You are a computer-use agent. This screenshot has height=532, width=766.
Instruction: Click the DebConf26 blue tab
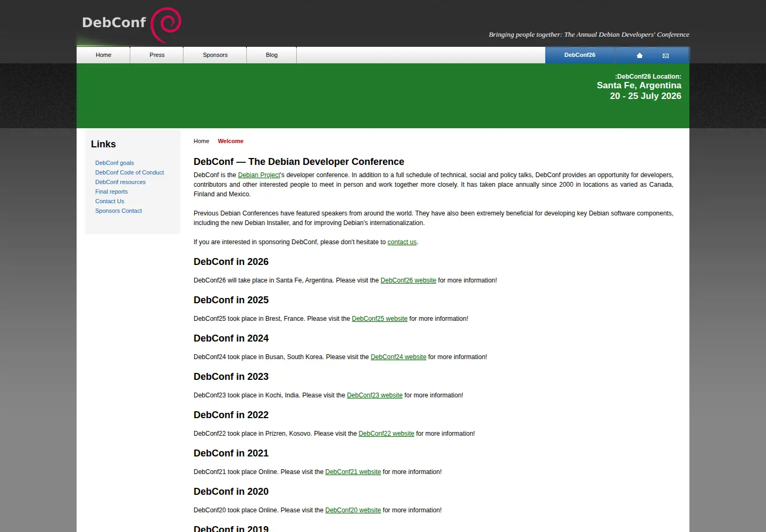click(x=580, y=55)
